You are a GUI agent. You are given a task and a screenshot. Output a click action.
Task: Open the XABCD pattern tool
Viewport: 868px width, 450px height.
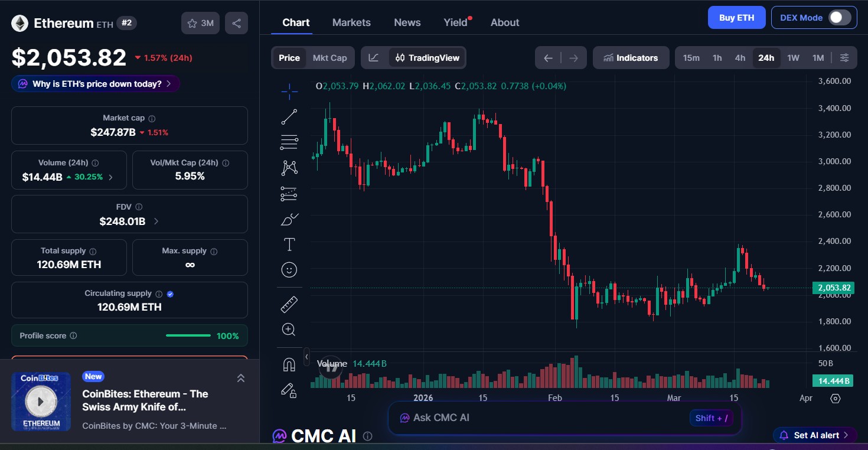pyautogui.click(x=289, y=168)
